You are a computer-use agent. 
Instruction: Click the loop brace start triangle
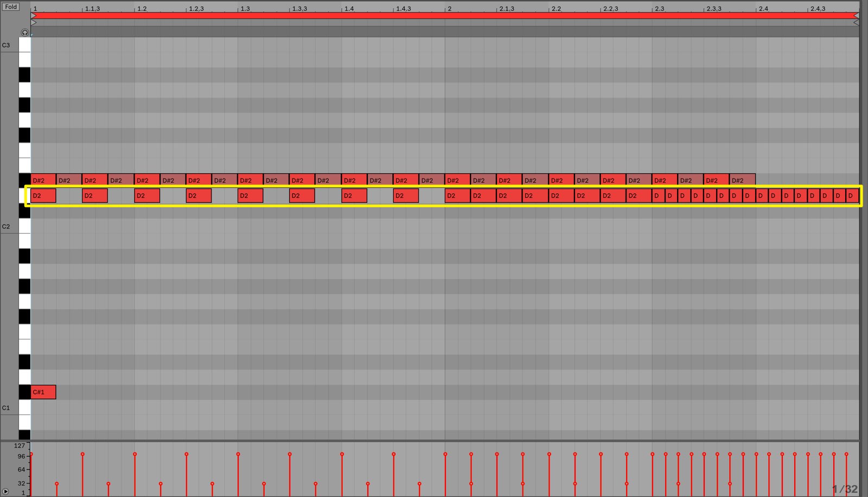[34, 16]
